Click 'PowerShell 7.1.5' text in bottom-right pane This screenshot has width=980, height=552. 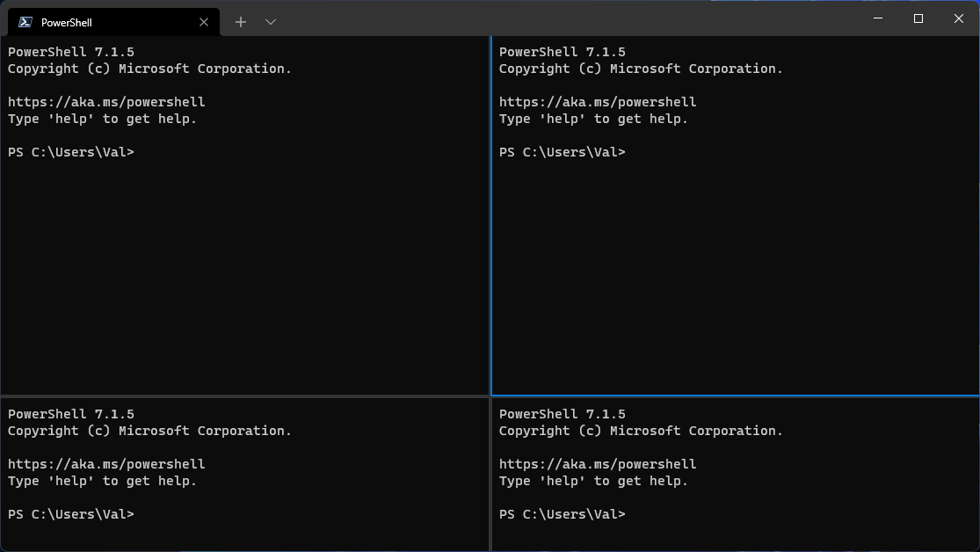point(563,414)
